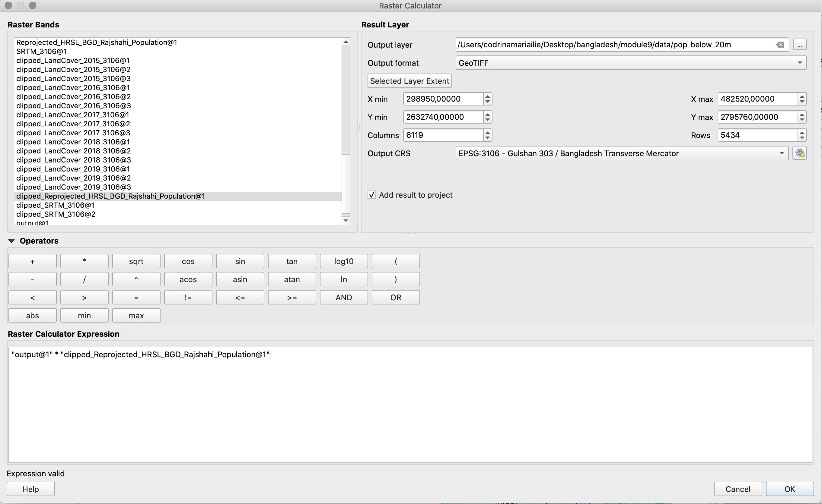Click the not-equal operator button

point(188,298)
